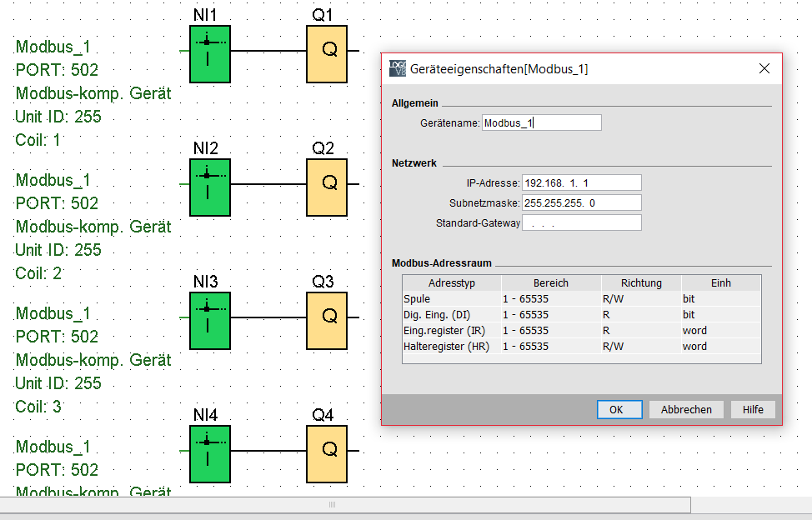Screen dimensions: 812x520
Task: Select the Q3 output block
Action: (x=327, y=321)
